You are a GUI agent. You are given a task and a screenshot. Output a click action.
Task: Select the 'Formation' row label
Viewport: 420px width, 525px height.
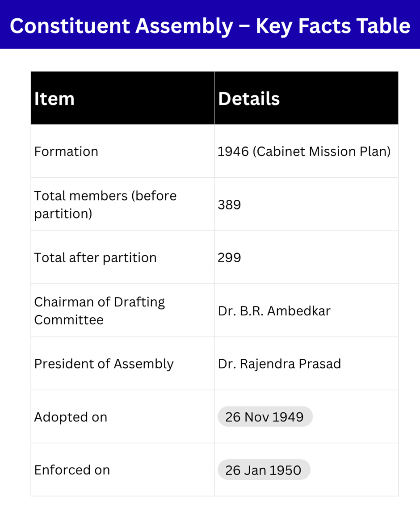tap(66, 151)
